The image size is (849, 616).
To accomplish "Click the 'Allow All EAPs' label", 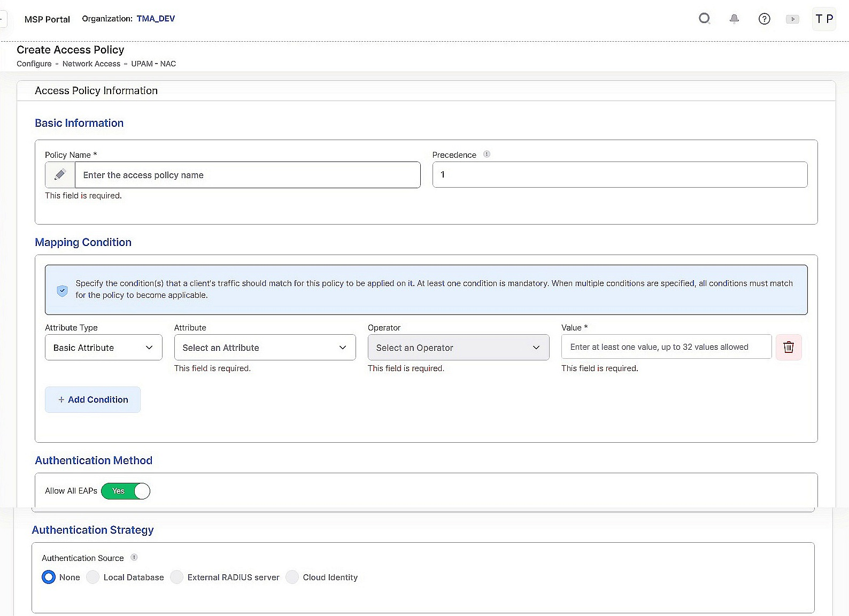I will point(71,491).
